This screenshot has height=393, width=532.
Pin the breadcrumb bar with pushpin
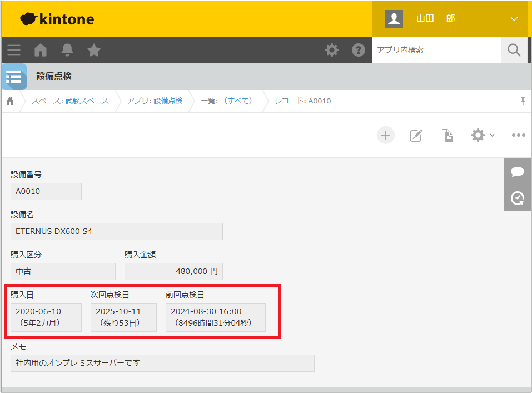click(x=523, y=101)
